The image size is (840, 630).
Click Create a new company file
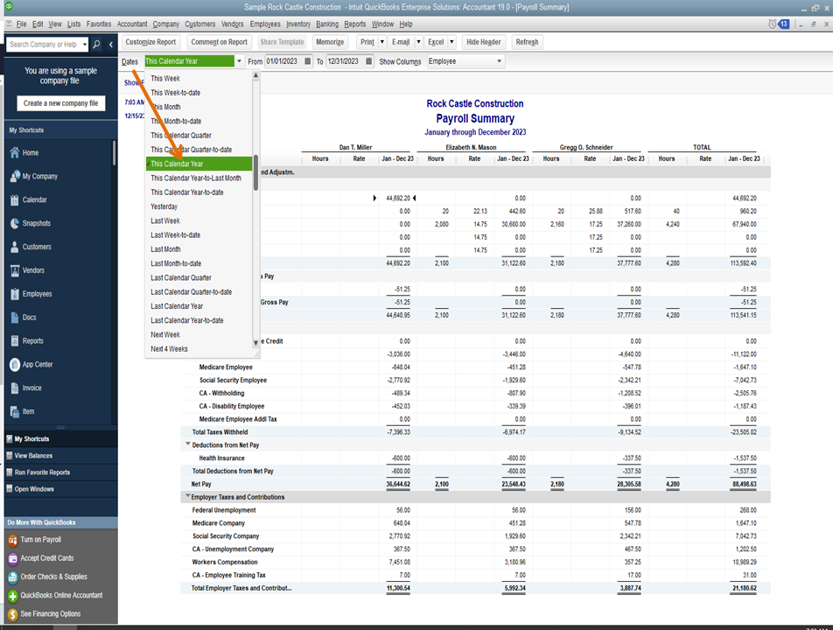click(x=60, y=103)
